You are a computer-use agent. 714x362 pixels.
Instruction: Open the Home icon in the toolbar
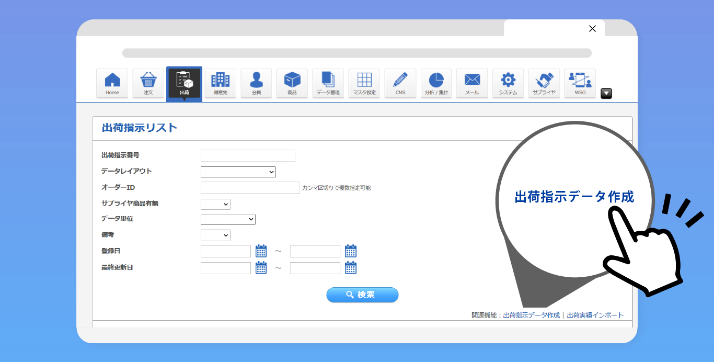pos(112,83)
